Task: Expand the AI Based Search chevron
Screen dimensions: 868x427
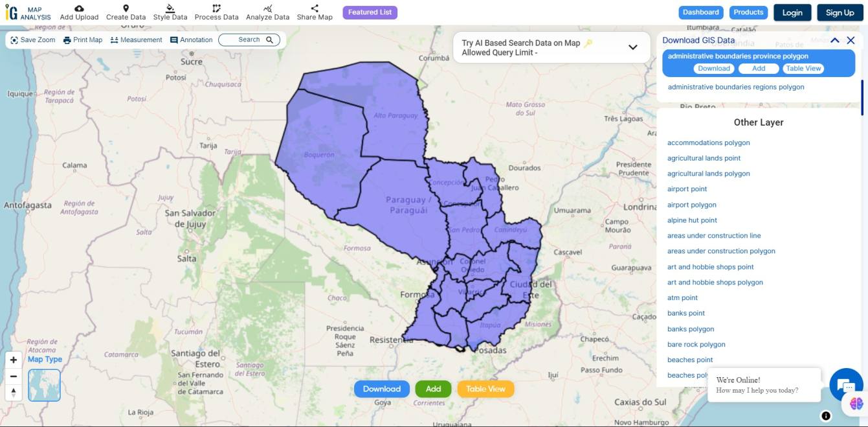Action: [x=632, y=47]
